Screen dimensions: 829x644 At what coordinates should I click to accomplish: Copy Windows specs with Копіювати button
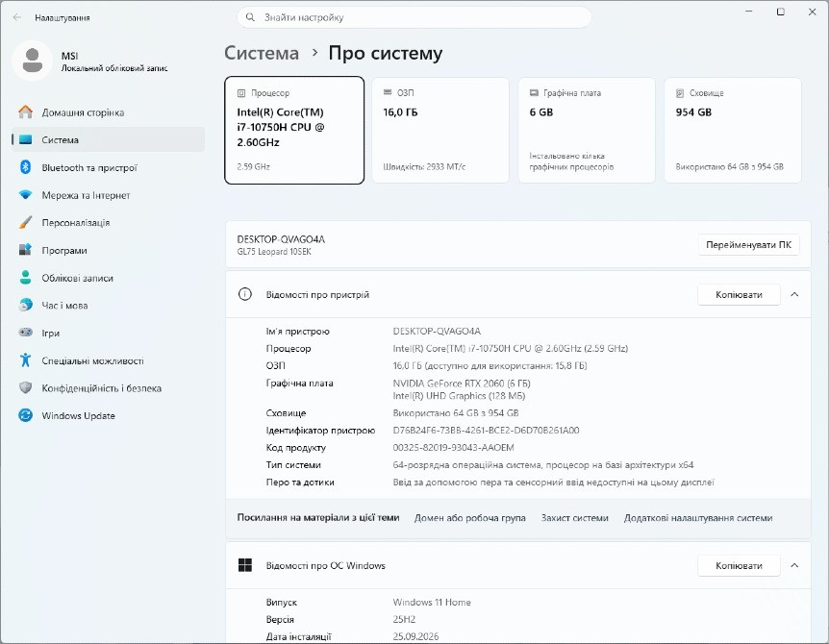click(x=739, y=565)
